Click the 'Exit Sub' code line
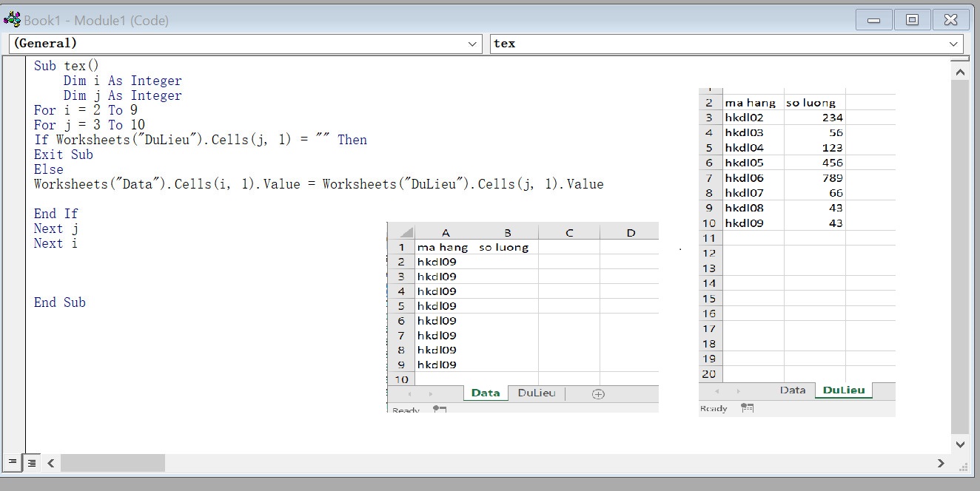Image resolution: width=980 pixels, height=491 pixels. 63,155
